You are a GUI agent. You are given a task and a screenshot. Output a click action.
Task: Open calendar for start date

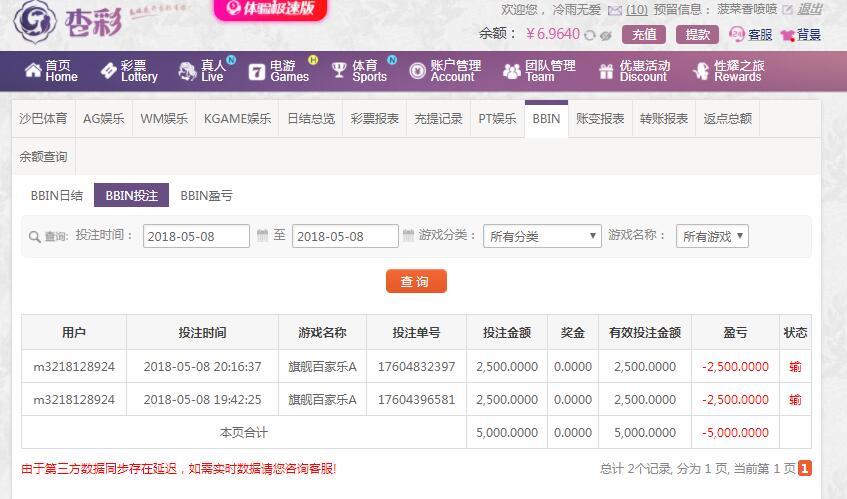[x=262, y=236]
